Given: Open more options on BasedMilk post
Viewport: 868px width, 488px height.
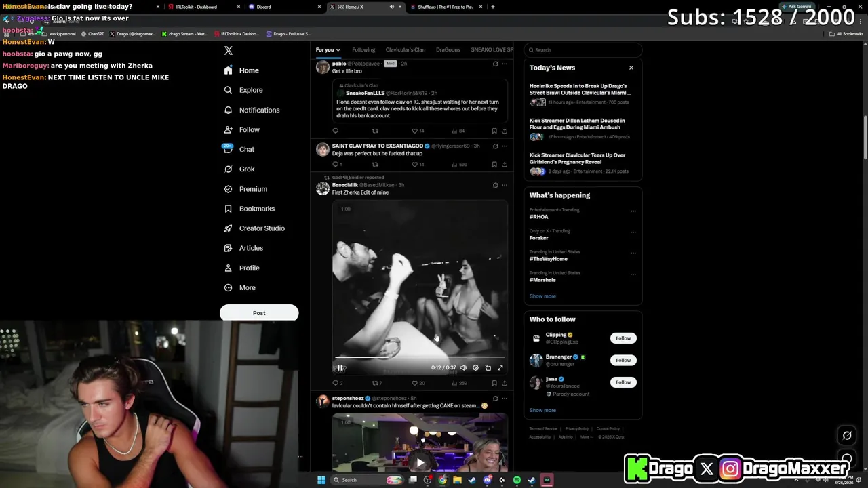Looking at the screenshot, I should 505,185.
